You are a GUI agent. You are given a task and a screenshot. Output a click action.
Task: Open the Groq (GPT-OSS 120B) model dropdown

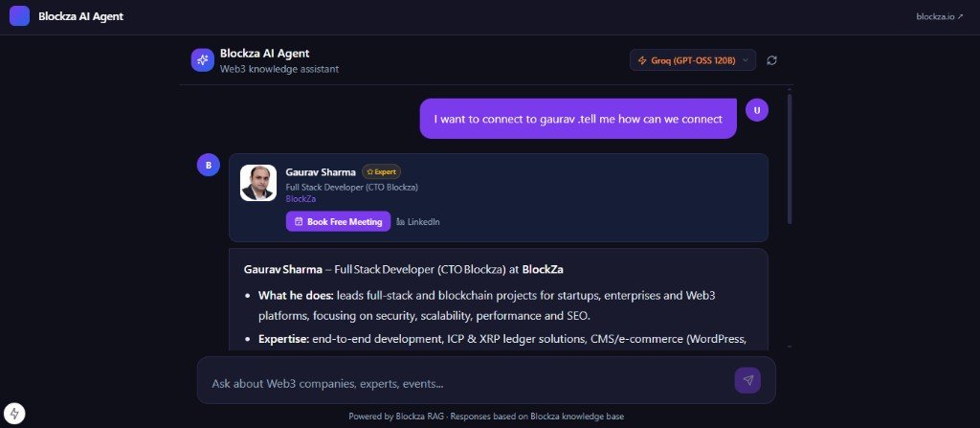pos(693,60)
